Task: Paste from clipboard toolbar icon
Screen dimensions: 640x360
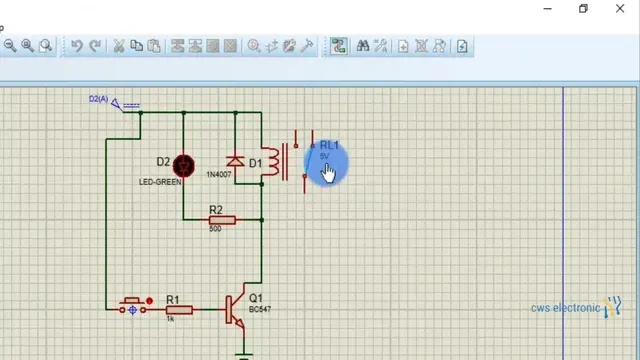Action: (x=154, y=46)
